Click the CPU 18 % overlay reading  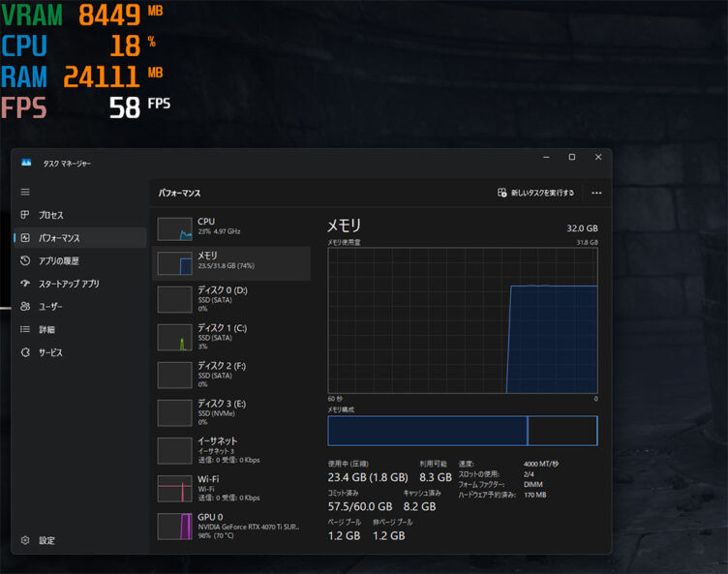pyautogui.click(x=79, y=45)
